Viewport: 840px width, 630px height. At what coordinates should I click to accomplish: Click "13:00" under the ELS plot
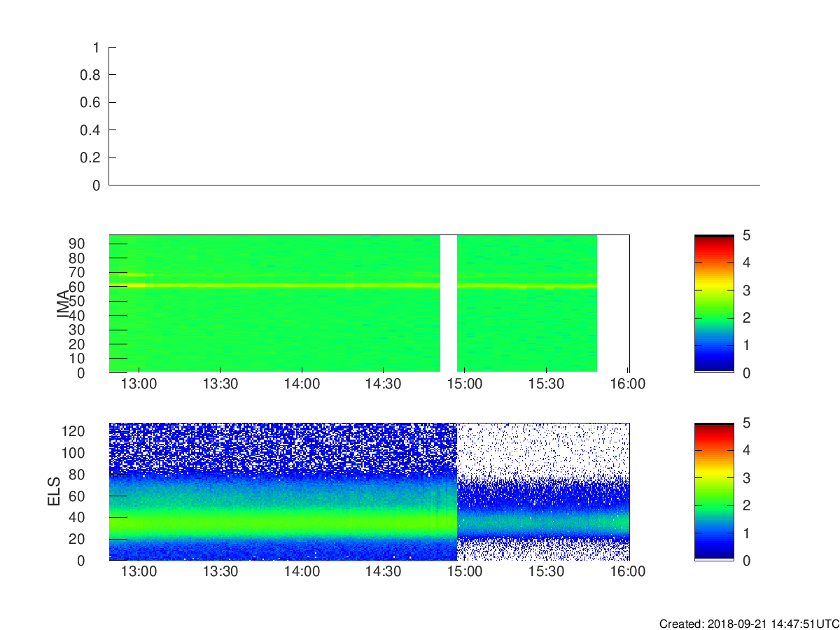pyautogui.click(x=139, y=572)
